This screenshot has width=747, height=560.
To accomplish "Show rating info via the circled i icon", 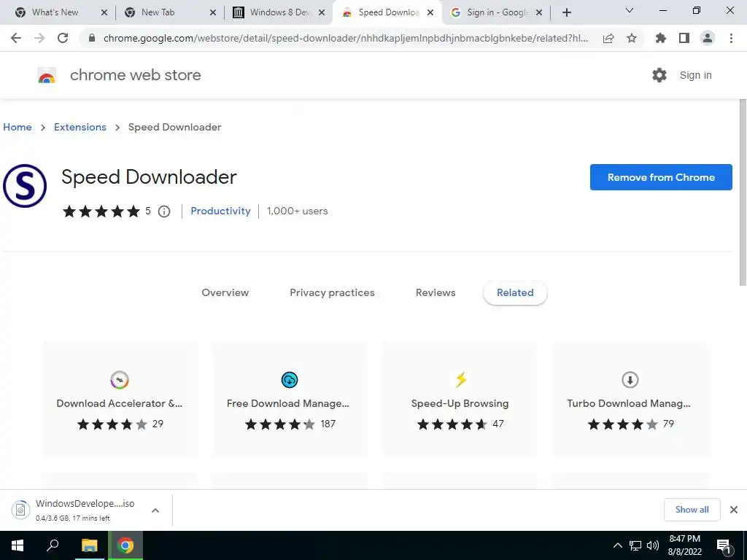I will coord(164,211).
